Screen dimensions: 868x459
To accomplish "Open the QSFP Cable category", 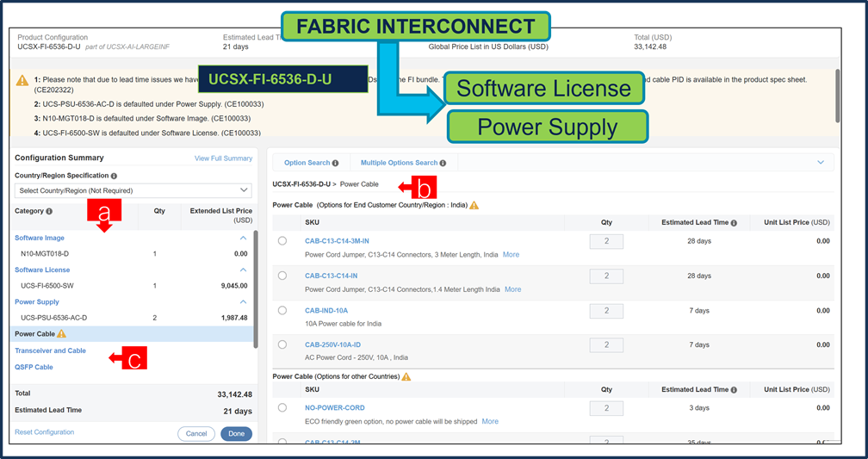I will point(34,368).
